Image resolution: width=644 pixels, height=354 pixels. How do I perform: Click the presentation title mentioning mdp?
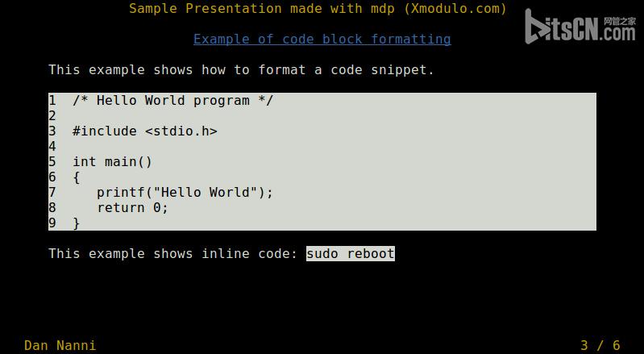318,8
